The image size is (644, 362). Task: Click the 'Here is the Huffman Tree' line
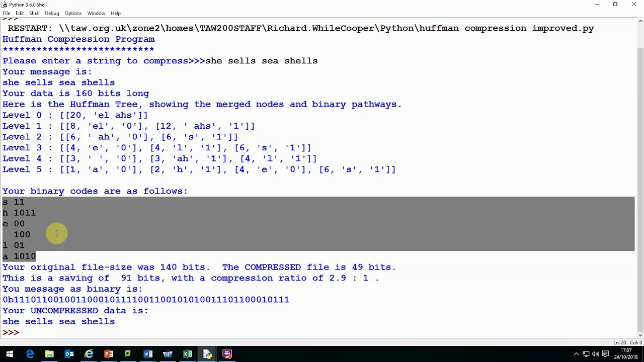point(202,104)
